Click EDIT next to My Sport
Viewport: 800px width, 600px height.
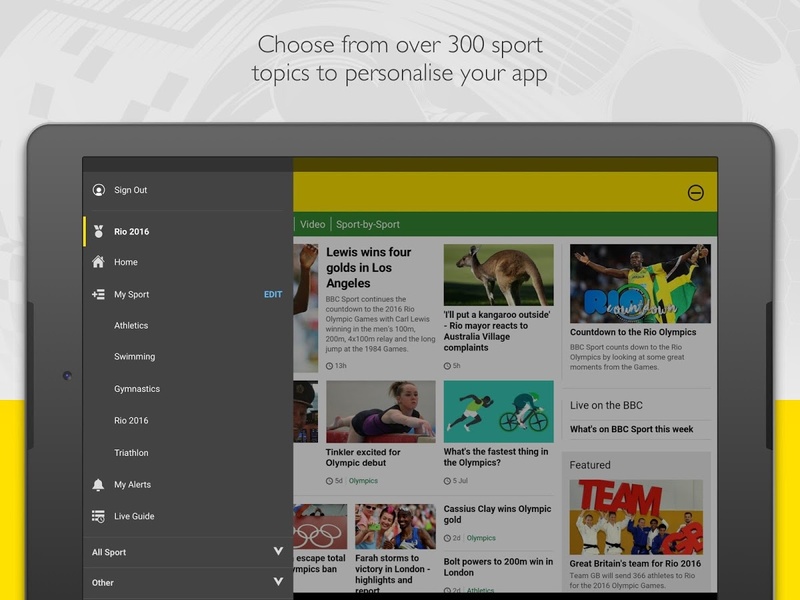(x=273, y=294)
